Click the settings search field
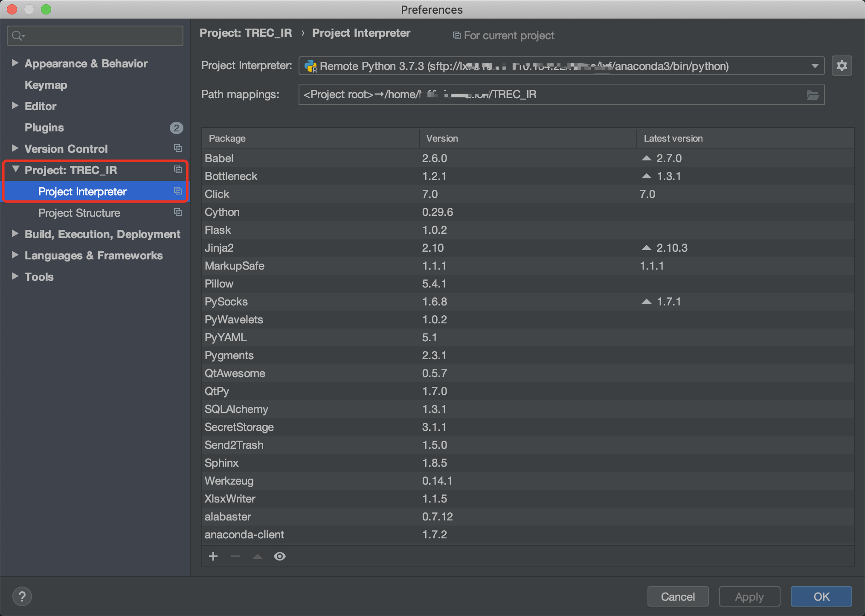The height and width of the screenshot is (616, 865). click(95, 35)
